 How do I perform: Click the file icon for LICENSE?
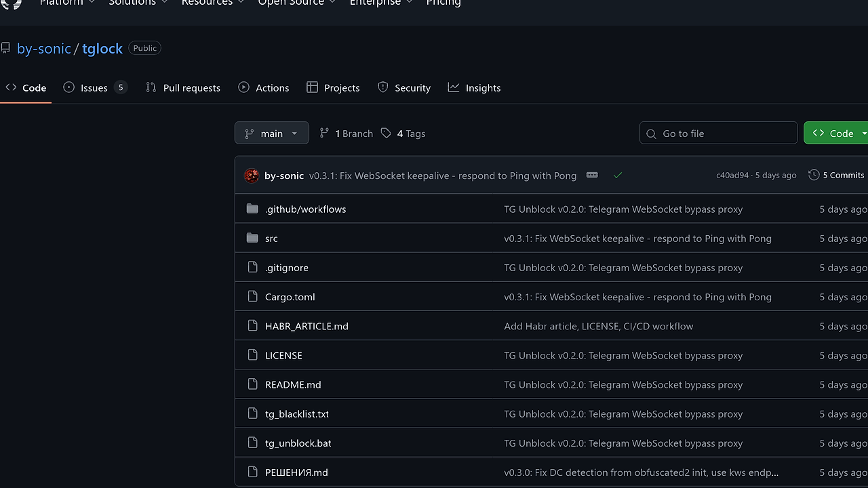tap(252, 354)
